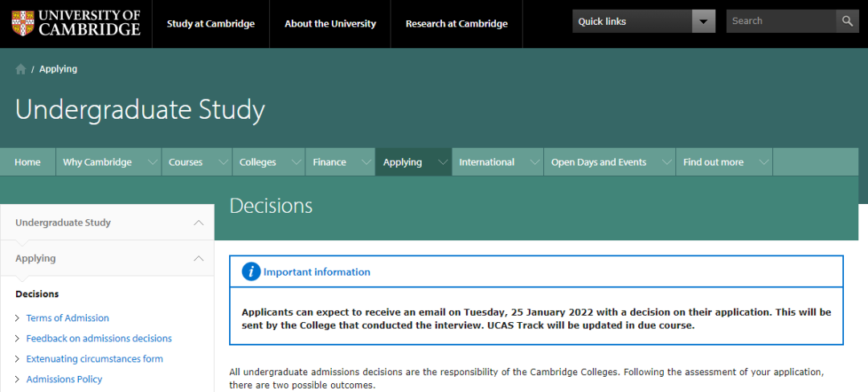Go to Research at Cambridge
The image size is (868, 392).
[x=457, y=24]
